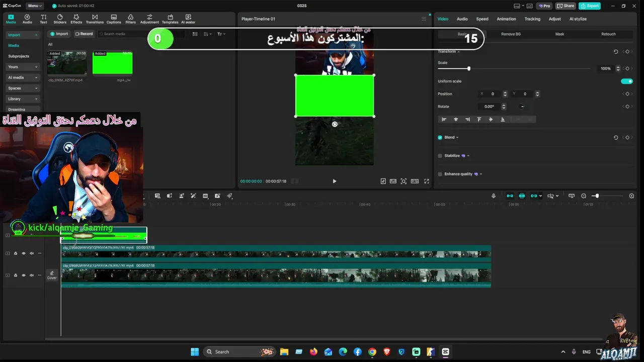Click the align horizontal center icon
Image resolution: width=644 pixels, height=362 pixels.
point(456,119)
